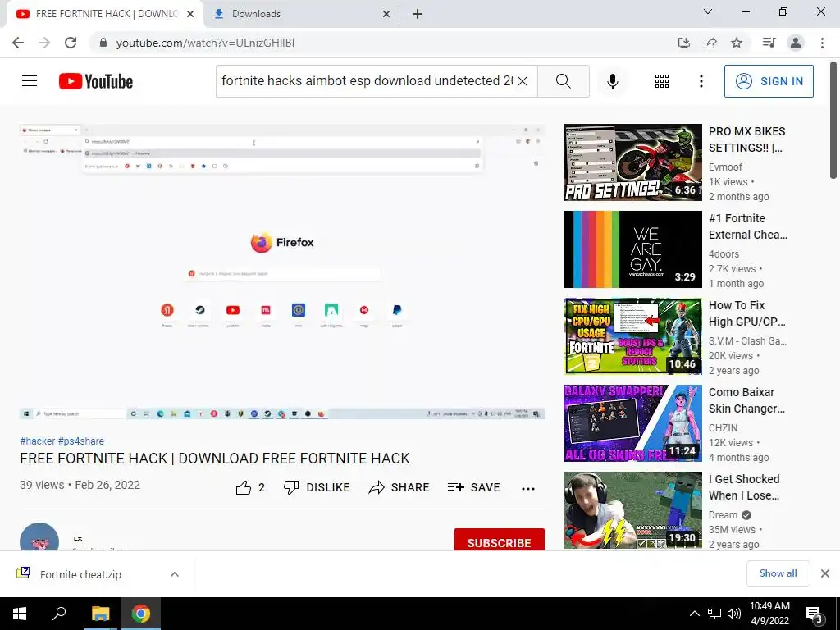Viewport: 840px width, 630px height.
Task: Click the Chrome address bar URL
Action: click(205, 43)
